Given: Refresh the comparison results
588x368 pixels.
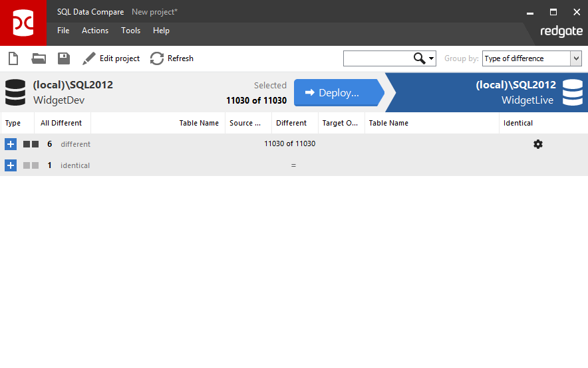Looking at the screenshot, I should pyautogui.click(x=172, y=58).
